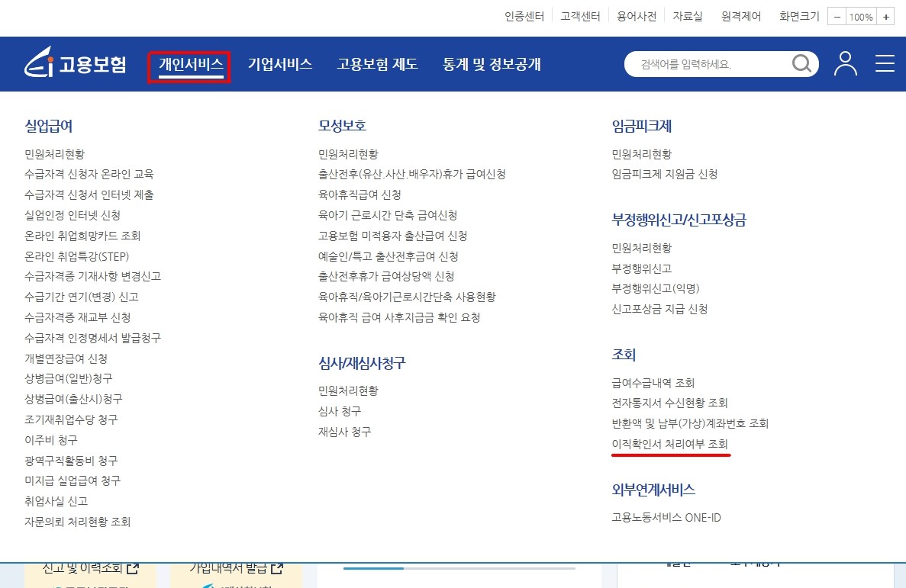This screenshot has height=588, width=906.
Task: Open 재심사 청구 link
Action: 345,432
